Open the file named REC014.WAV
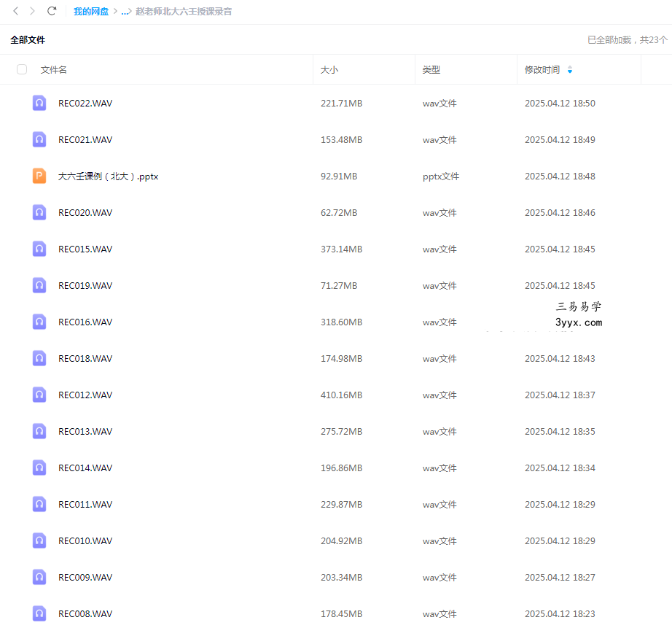The height and width of the screenshot is (628, 672). [85, 468]
